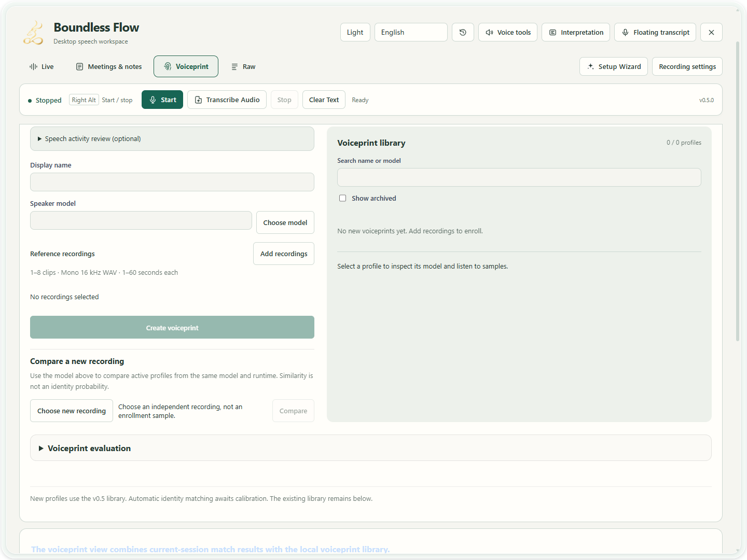Close the app with the X button
747x560 pixels.
(711, 32)
